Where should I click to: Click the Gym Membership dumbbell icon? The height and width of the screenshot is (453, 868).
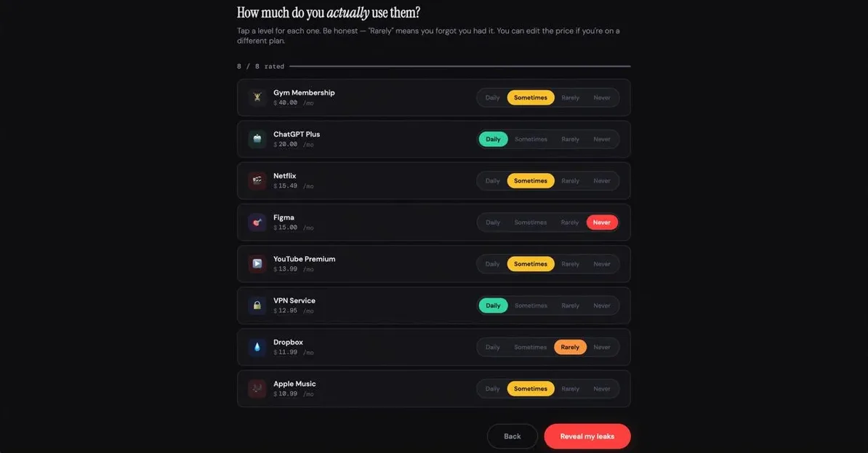(x=257, y=96)
